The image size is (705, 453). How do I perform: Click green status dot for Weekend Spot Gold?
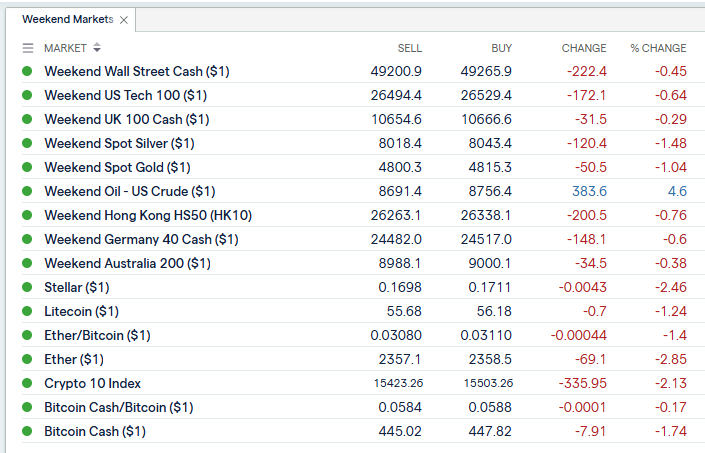27,167
